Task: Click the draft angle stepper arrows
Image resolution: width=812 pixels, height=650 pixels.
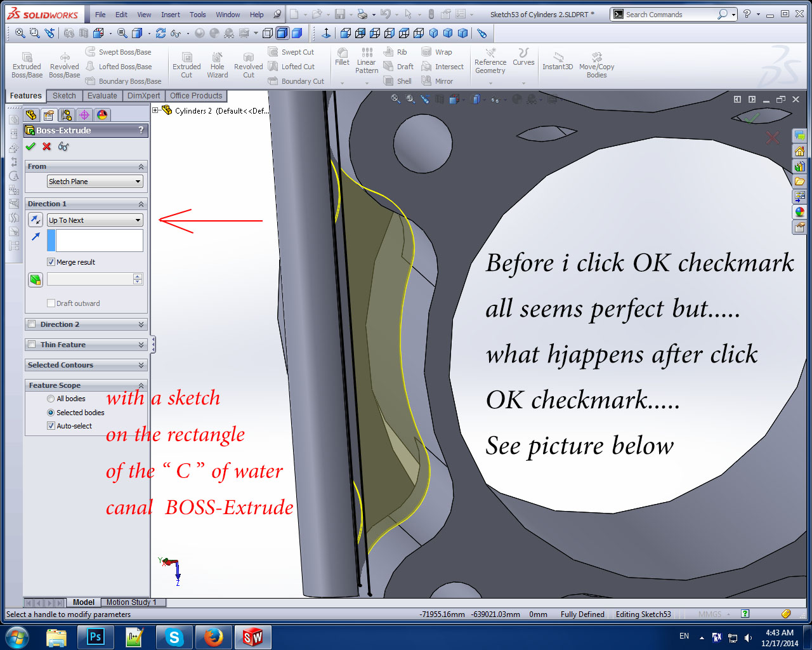Action: pos(138,279)
